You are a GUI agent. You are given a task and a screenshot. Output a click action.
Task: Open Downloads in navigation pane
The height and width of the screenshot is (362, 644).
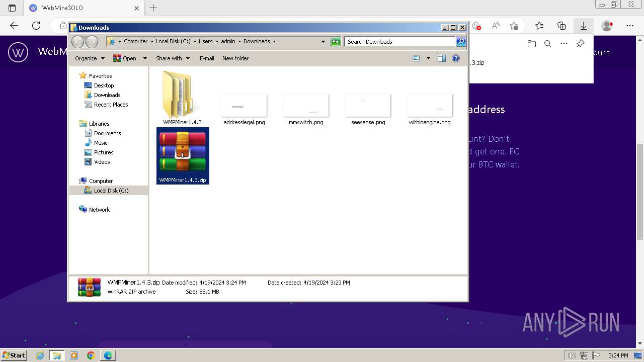point(107,95)
